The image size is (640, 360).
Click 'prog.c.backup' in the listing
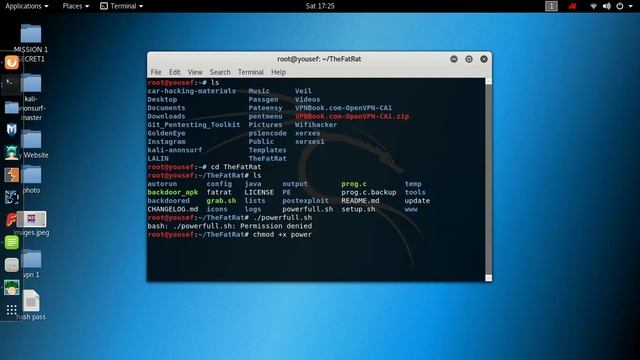coord(369,192)
